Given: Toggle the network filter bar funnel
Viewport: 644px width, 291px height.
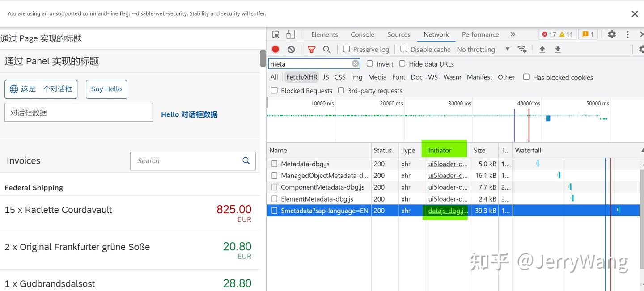Looking at the screenshot, I should [x=311, y=49].
